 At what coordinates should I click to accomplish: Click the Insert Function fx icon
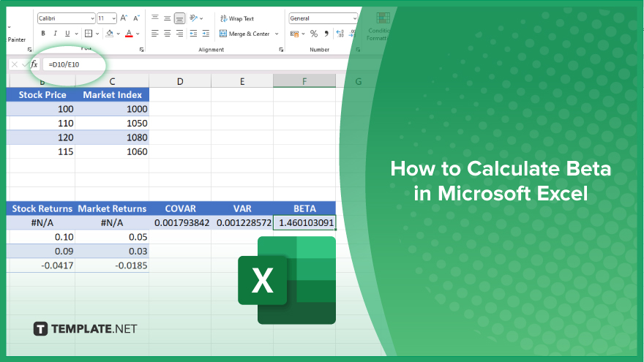coord(34,64)
